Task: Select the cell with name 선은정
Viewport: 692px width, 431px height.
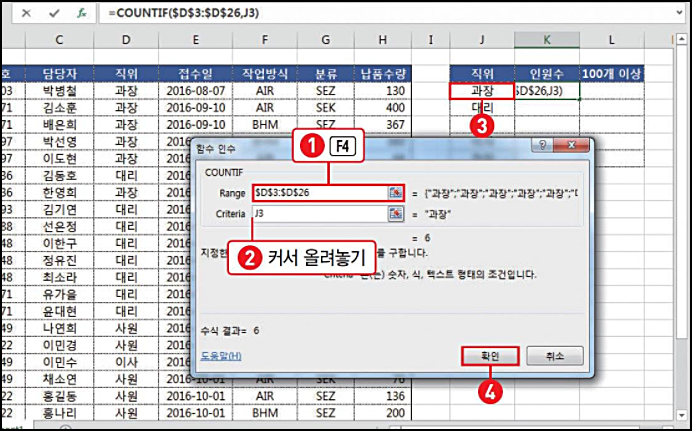Action: [59, 226]
